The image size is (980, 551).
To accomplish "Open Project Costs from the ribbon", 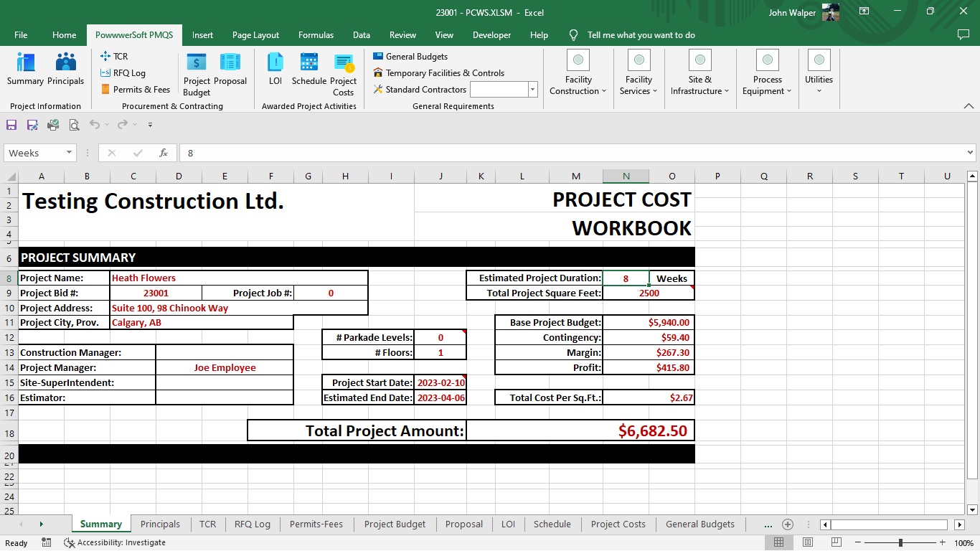I will tap(344, 74).
